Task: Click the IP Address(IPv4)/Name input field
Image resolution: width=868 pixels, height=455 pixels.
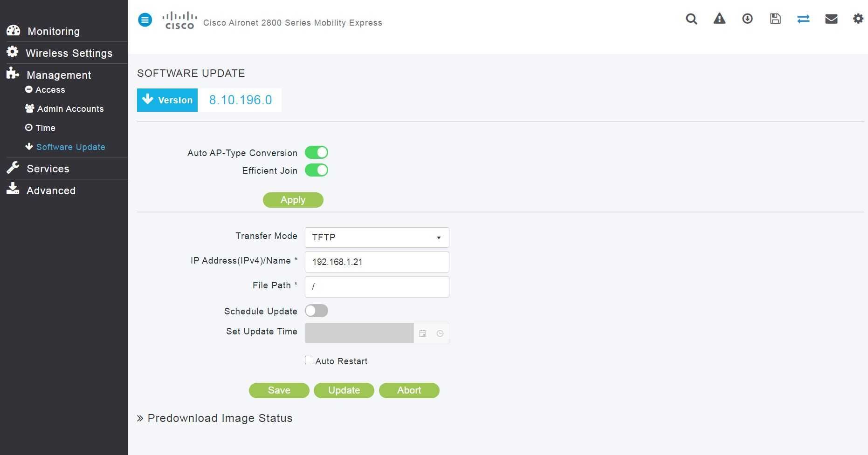Action: point(377,262)
